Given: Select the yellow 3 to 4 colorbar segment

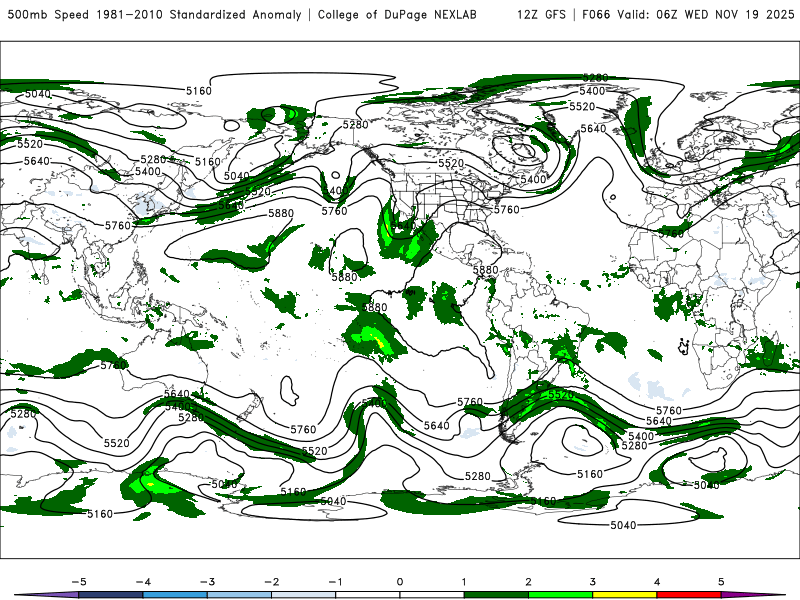Looking at the screenshot, I should tap(625, 595).
